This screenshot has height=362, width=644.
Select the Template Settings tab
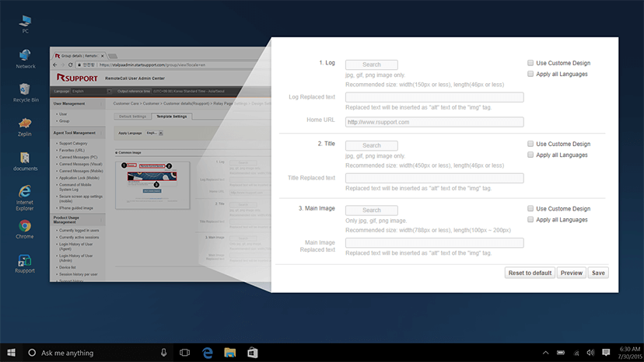coord(172,117)
